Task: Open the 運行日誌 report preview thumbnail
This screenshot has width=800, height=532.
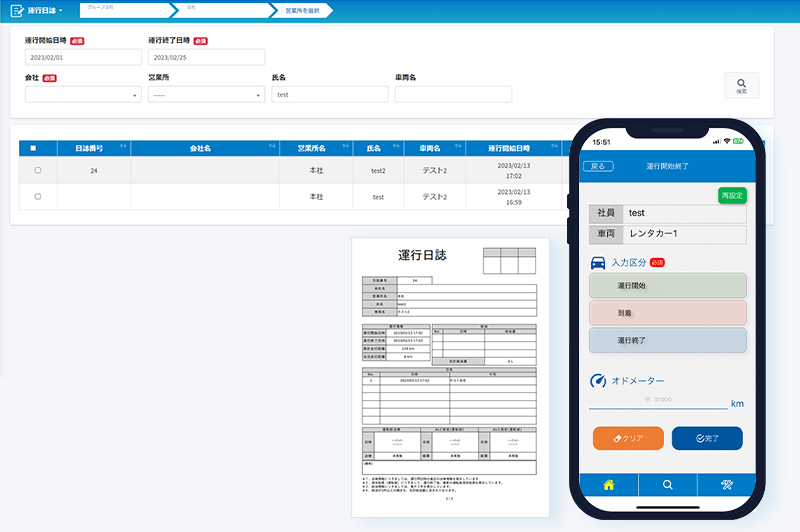Action: click(x=450, y=376)
